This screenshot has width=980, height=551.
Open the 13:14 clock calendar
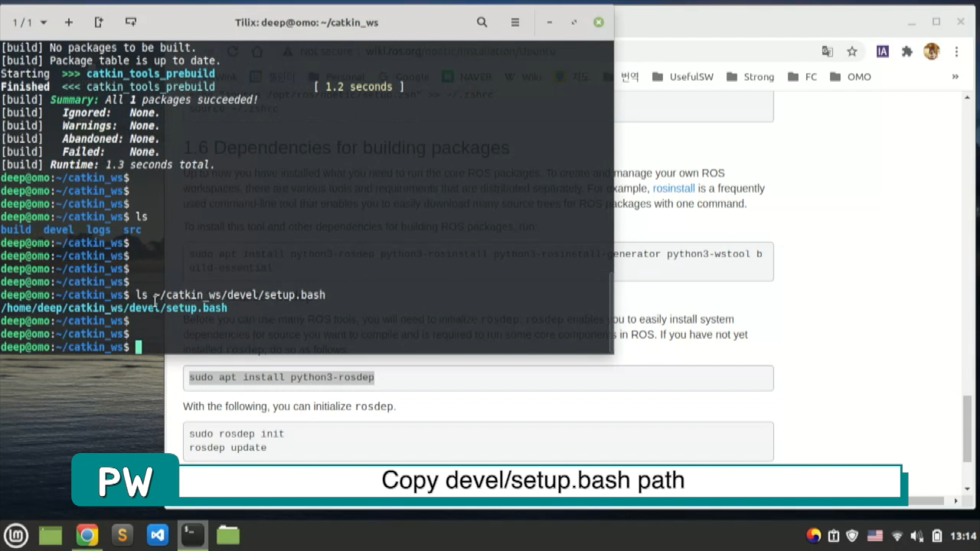tap(964, 536)
